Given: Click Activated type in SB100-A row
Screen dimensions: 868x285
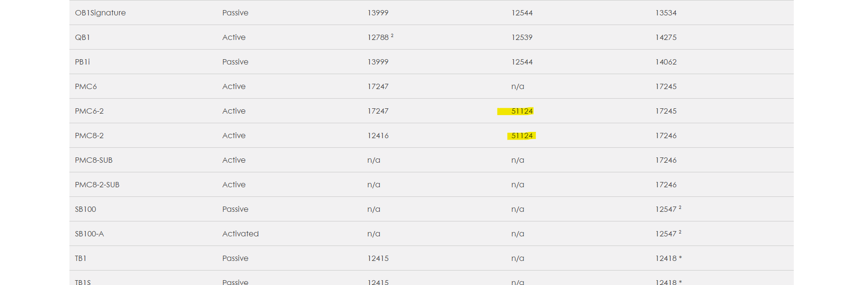Looking at the screenshot, I should (240, 234).
